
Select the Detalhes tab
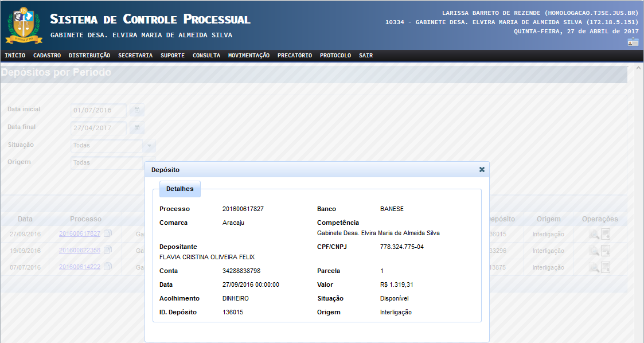[x=179, y=189]
